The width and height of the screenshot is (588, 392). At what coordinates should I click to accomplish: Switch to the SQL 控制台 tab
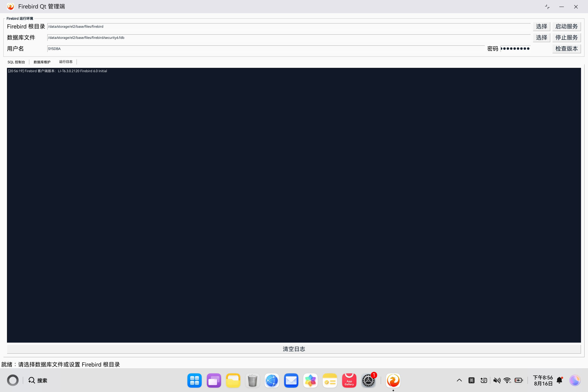click(16, 62)
